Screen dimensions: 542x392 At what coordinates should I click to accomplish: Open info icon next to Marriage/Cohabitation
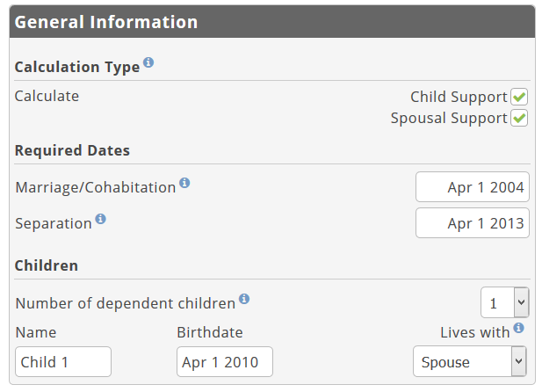coord(184,183)
